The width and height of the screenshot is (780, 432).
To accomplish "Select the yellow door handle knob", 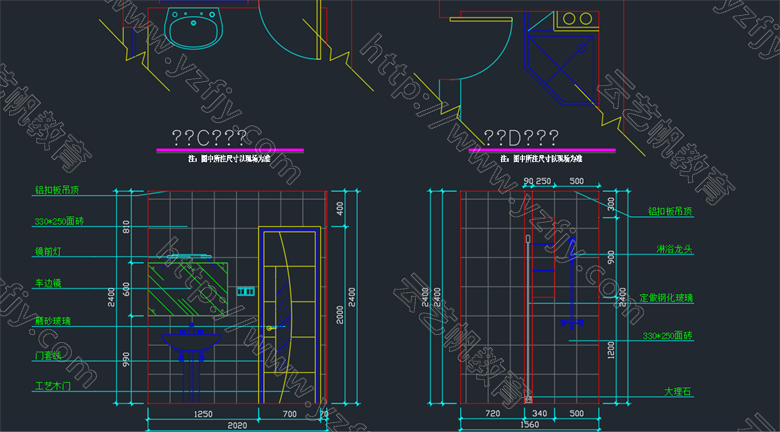I will (269, 328).
